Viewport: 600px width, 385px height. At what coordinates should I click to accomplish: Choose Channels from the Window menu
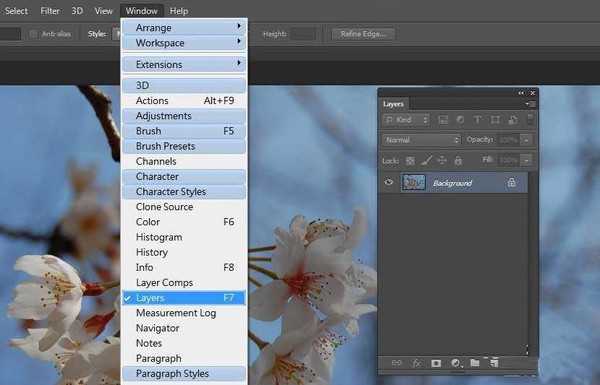[184, 161]
